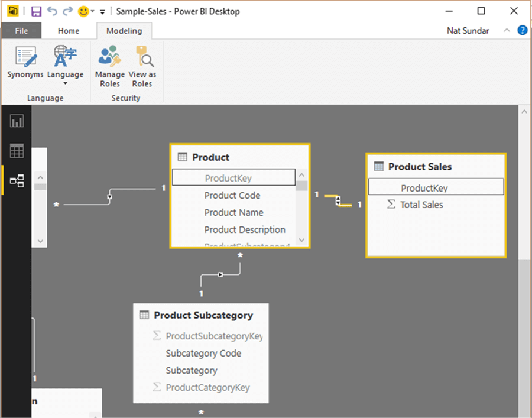The height and width of the screenshot is (418, 532).
Task: Click the relationship arrow left of Product table
Action: point(109,197)
